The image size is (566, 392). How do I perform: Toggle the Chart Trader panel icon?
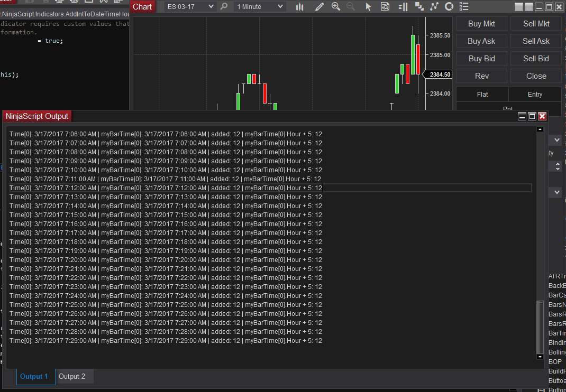coord(403,6)
